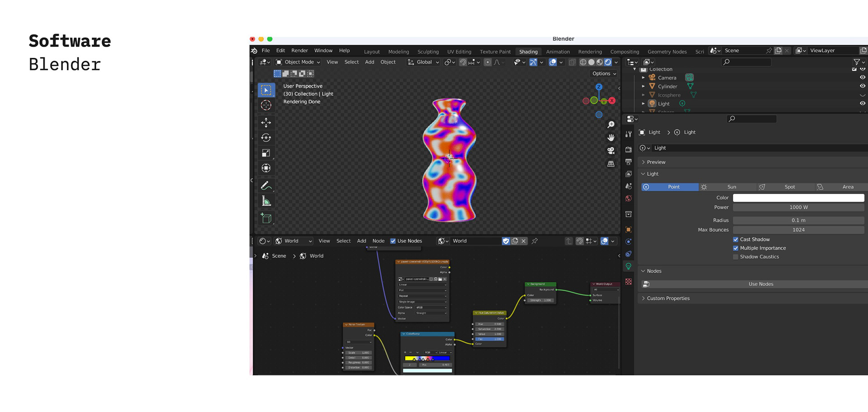
Task: Pin the World node tree
Action: click(x=535, y=241)
